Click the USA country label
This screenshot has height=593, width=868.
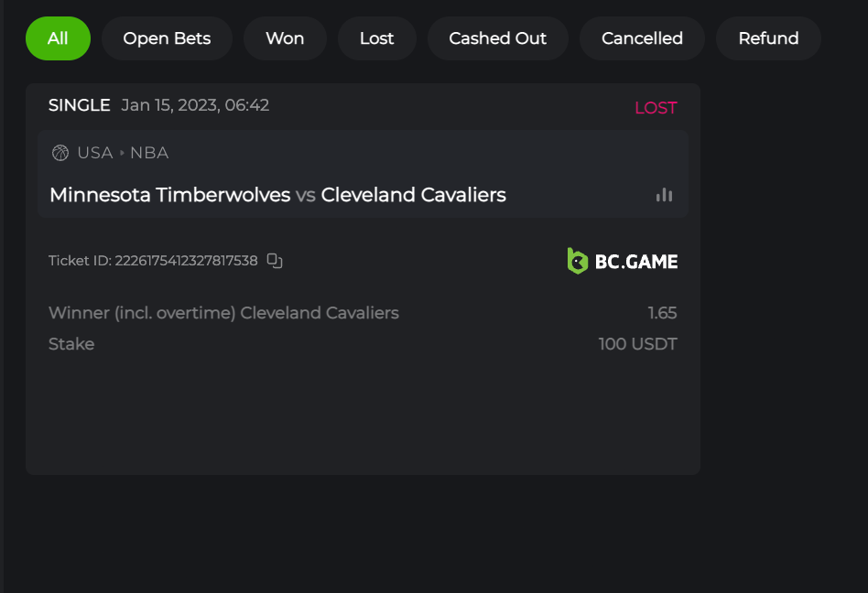[x=94, y=153]
